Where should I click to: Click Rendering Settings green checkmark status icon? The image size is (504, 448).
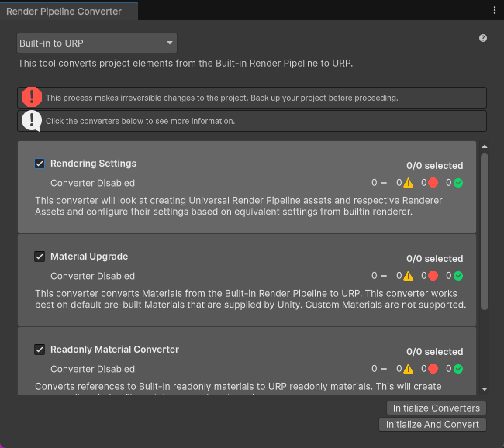click(458, 183)
